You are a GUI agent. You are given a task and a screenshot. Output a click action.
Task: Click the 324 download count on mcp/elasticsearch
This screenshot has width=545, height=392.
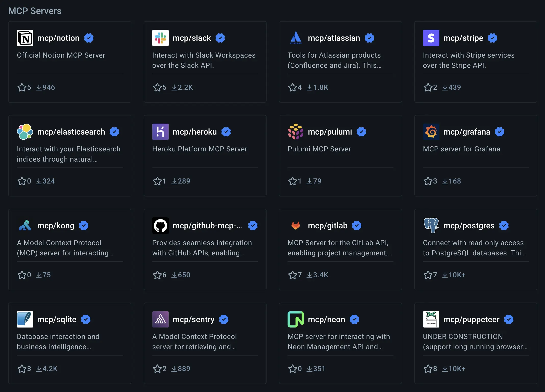49,181
